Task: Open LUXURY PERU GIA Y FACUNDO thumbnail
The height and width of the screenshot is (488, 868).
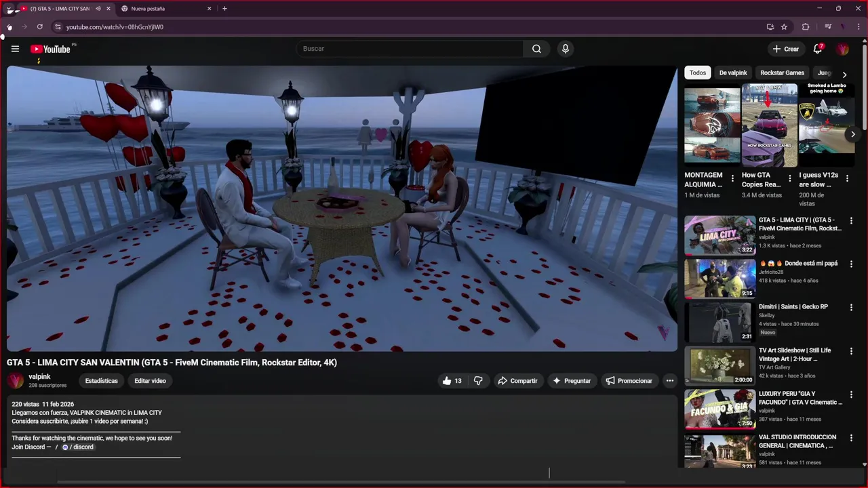Action: point(719,409)
